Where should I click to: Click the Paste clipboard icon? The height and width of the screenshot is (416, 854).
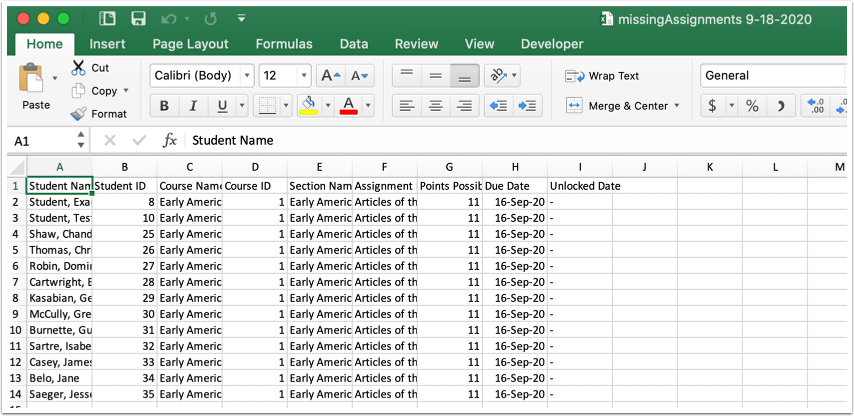click(31, 79)
